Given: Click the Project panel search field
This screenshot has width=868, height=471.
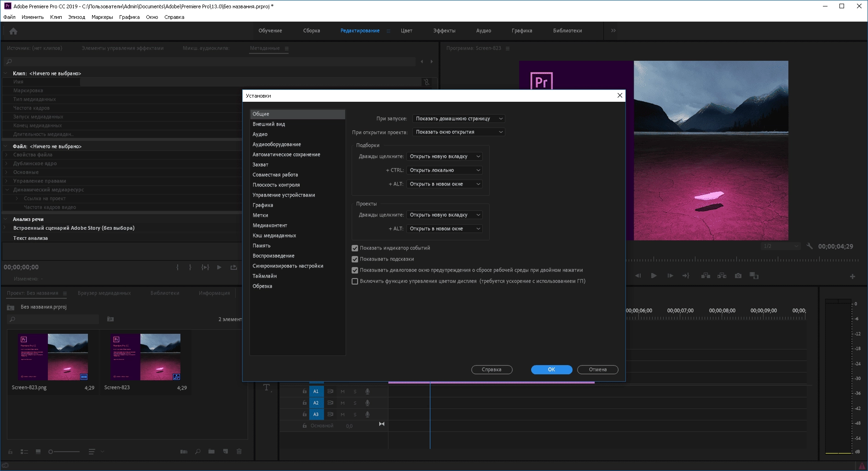Looking at the screenshot, I should (x=53, y=319).
